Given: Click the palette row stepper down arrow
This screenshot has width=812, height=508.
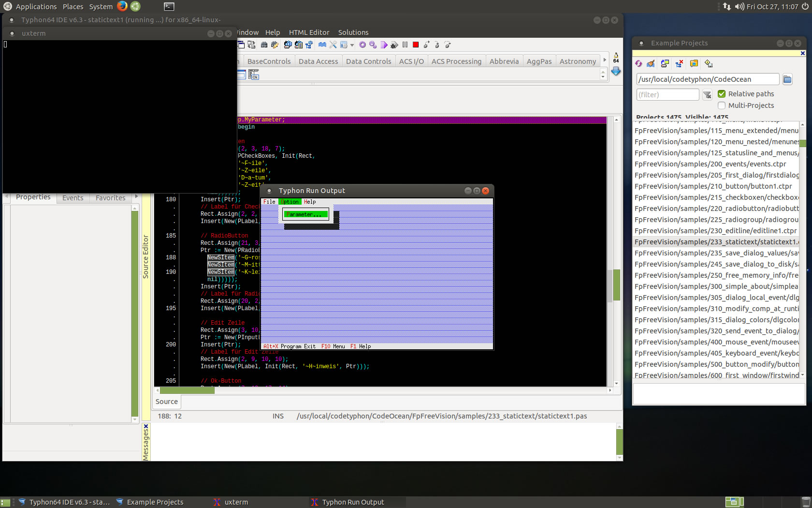Looking at the screenshot, I should tap(603, 77).
